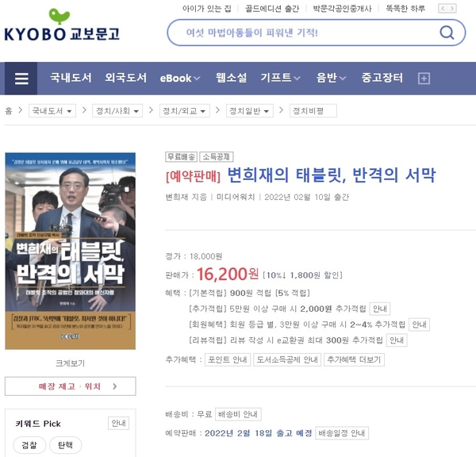Click the plus icon in navigation bar
Screen dimensions: 476x457
tap(424, 79)
